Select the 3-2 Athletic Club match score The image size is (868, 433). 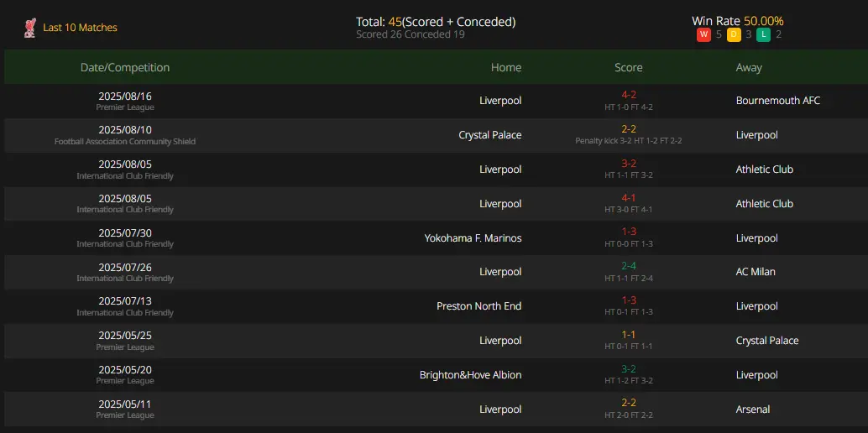628,164
